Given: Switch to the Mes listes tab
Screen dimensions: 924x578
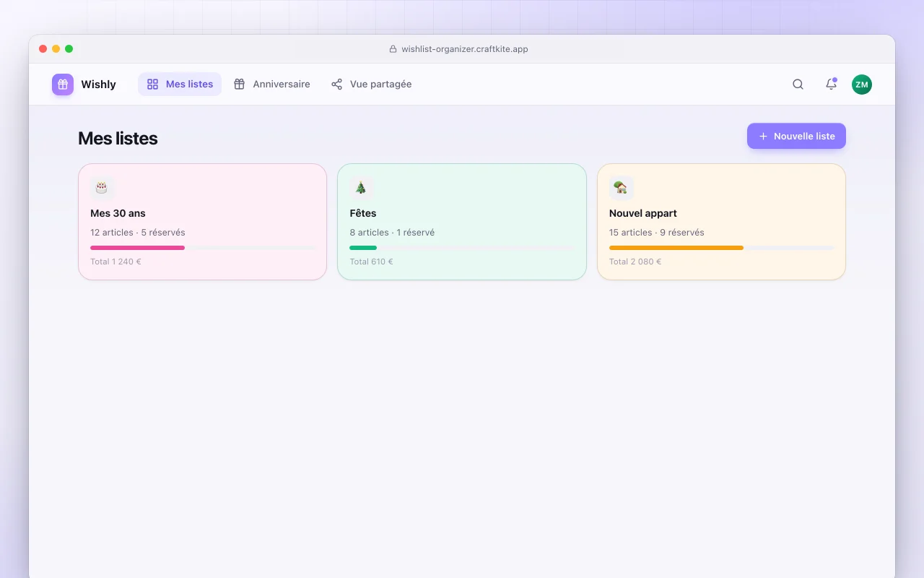Looking at the screenshot, I should pos(180,85).
